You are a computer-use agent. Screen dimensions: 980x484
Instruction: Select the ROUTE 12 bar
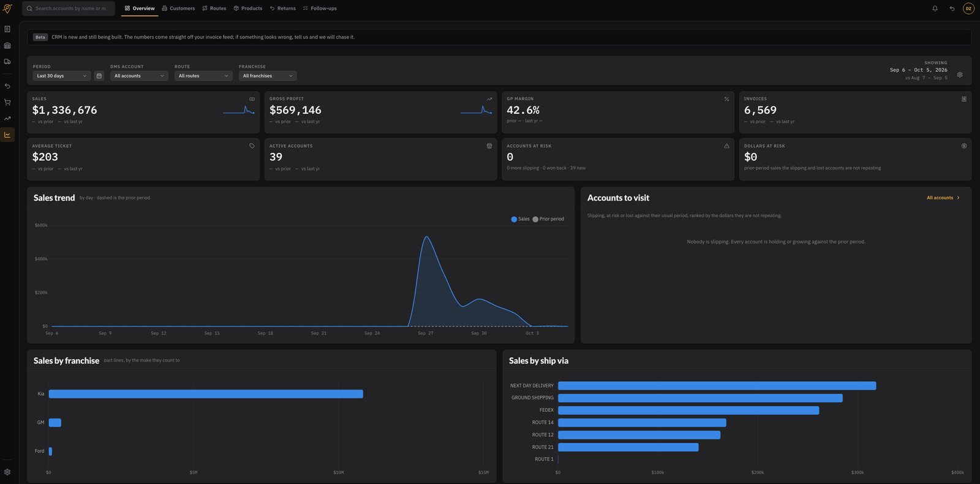(x=639, y=435)
